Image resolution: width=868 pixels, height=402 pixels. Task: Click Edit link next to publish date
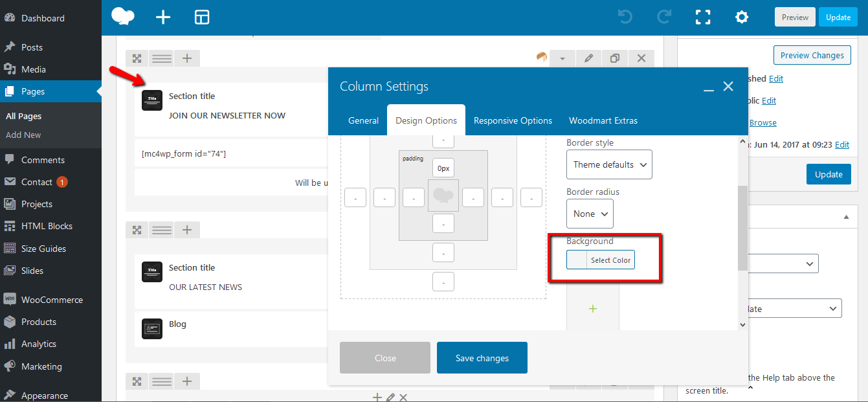[842, 145]
